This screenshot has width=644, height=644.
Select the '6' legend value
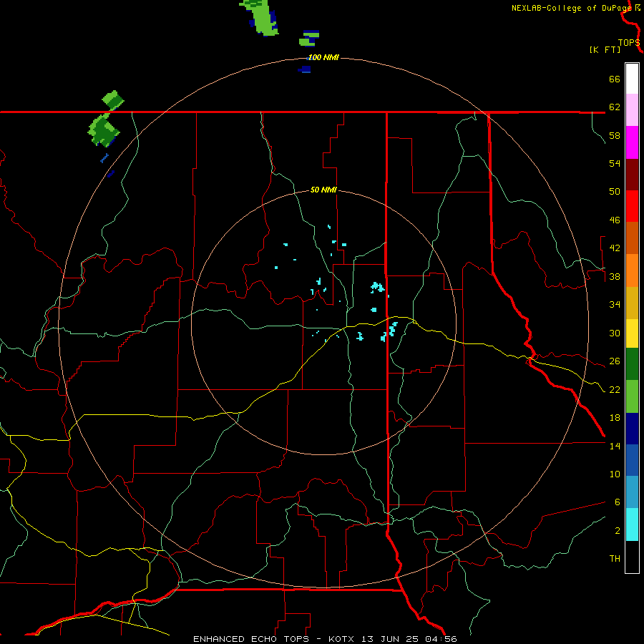(617, 502)
